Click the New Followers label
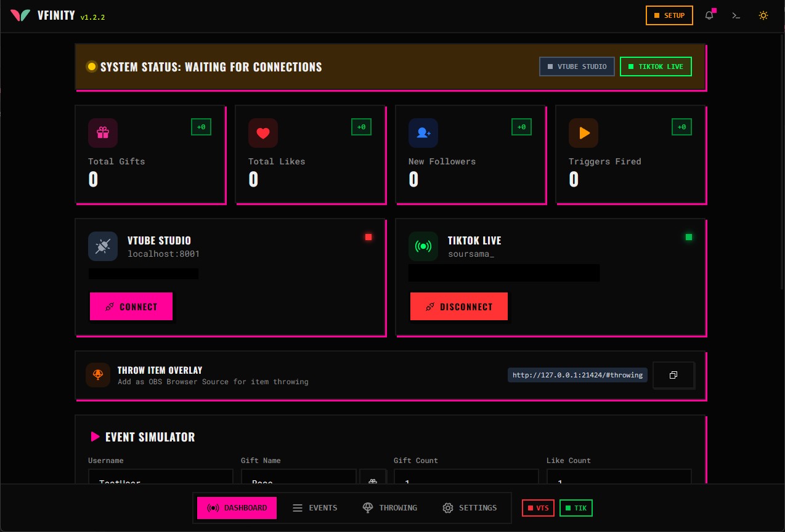 [442, 161]
